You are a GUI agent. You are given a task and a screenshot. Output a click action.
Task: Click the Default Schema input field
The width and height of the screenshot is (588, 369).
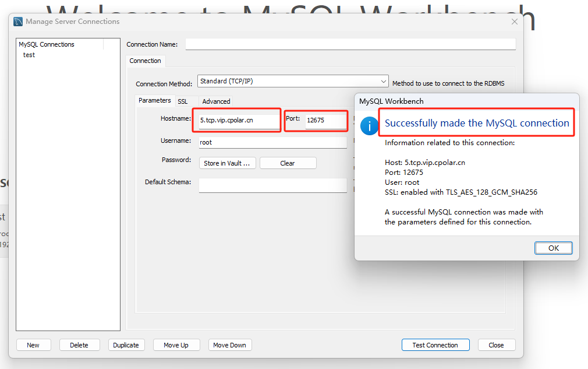(x=273, y=185)
